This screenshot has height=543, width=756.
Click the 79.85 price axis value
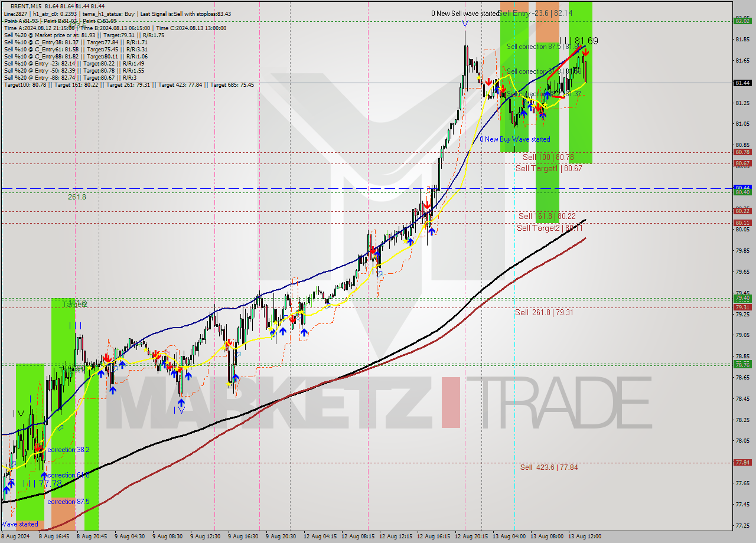(742, 250)
